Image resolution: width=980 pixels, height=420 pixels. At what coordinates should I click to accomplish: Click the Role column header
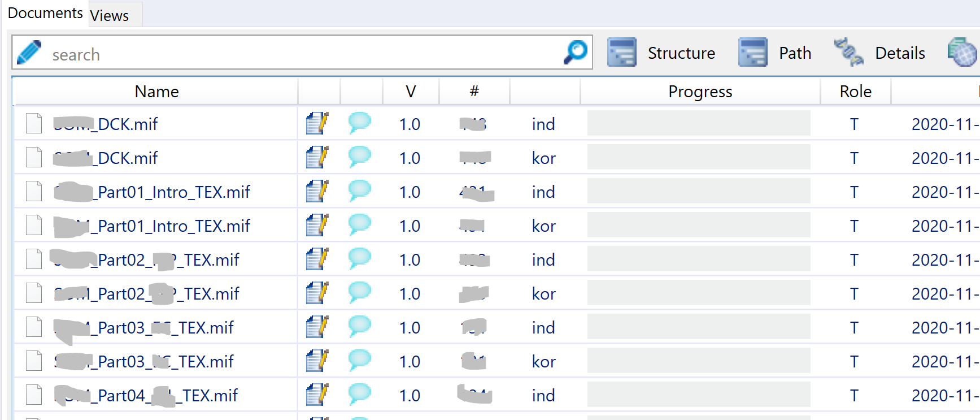(x=855, y=92)
